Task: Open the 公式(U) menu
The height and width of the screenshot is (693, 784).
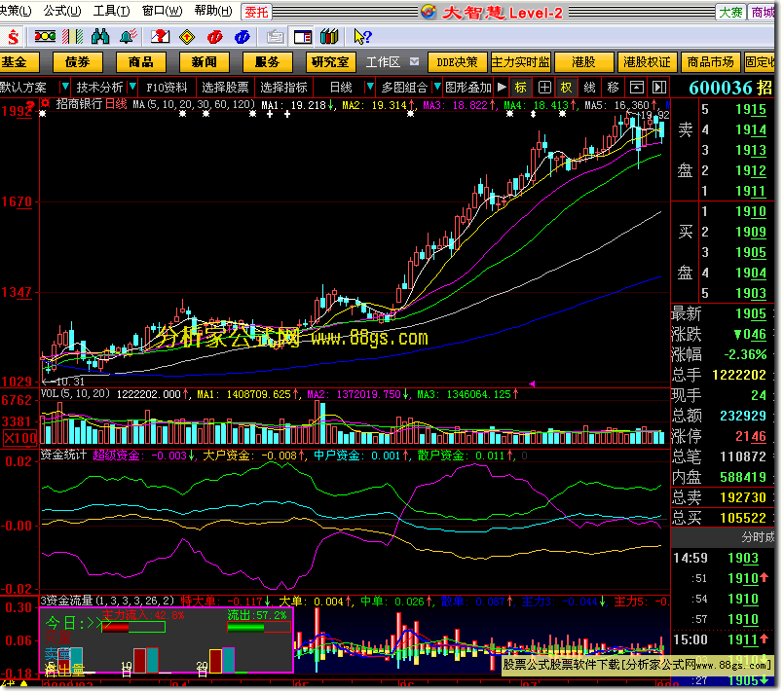Action: [62, 11]
